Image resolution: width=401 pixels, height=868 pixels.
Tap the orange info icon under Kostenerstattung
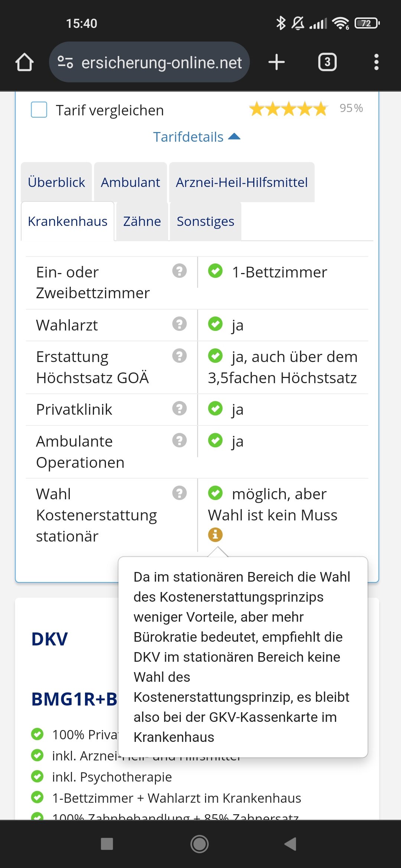point(215,535)
